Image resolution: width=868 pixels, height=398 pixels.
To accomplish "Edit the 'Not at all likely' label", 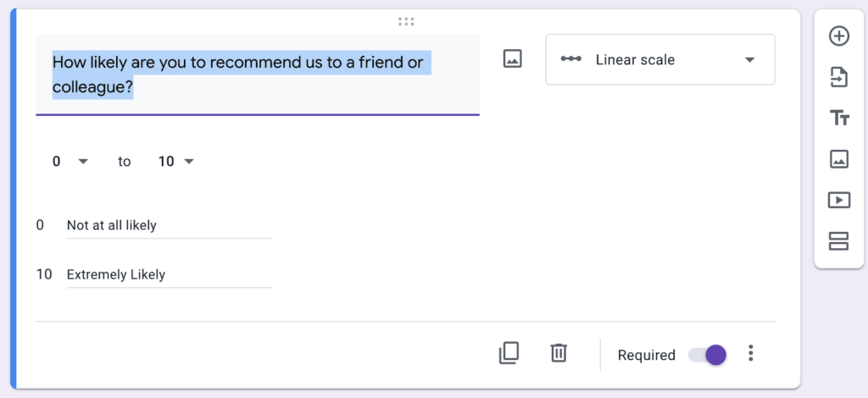I will point(169,225).
